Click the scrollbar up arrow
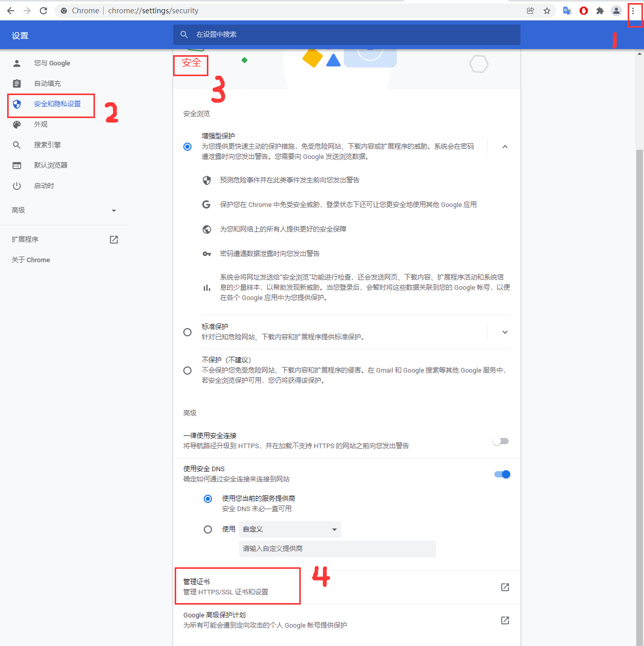The width and height of the screenshot is (644, 646). (x=640, y=53)
